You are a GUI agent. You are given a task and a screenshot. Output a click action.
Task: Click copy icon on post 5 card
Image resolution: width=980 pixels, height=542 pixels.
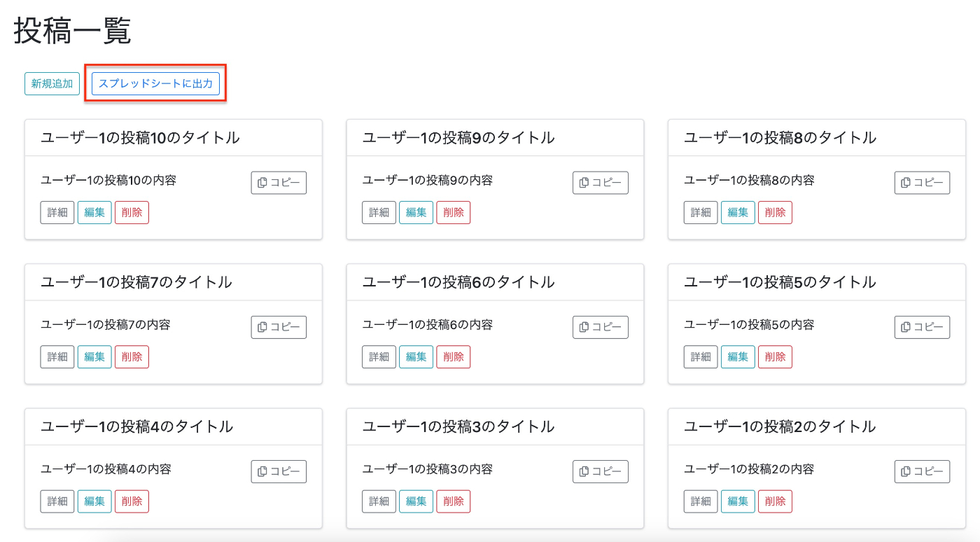point(906,327)
